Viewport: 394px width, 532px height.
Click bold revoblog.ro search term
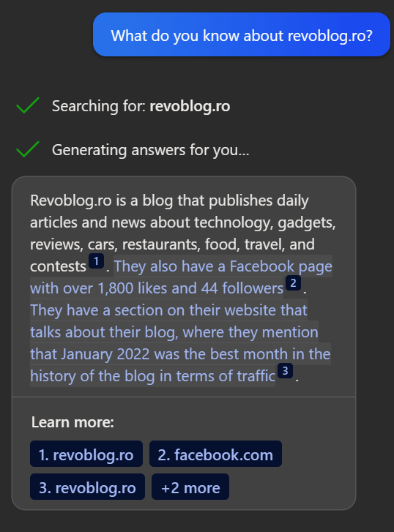(x=190, y=106)
